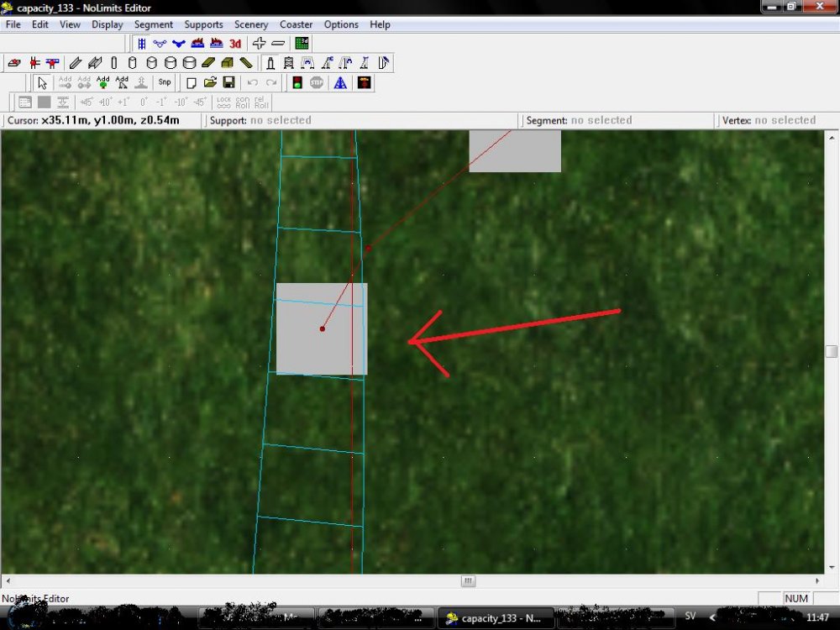
Task: Click the zoom out minus icon
Action: (x=277, y=43)
